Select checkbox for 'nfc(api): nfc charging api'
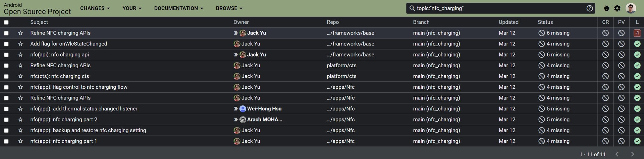Screen dimensions: 644x159 6,55
